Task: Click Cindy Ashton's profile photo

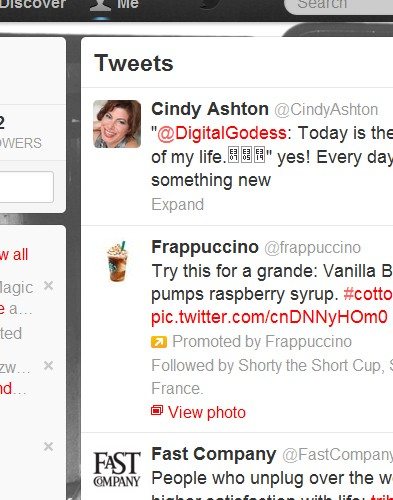Action: coord(117,124)
